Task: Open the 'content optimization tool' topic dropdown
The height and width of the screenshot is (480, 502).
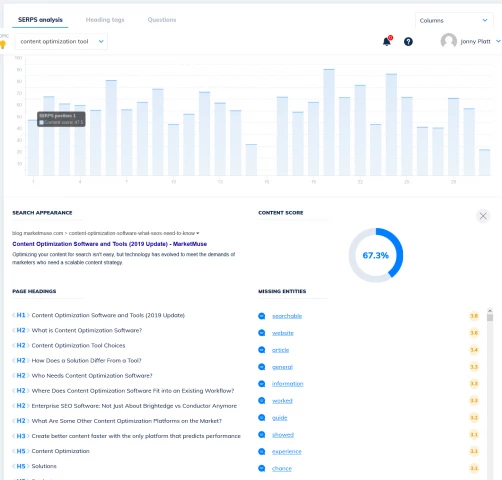Action: 61,41
